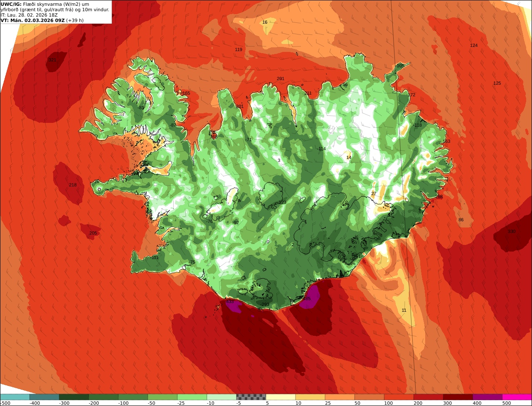Click the map value '27' in east Iceland
This screenshot has width=532, height=406.
[x=373, y=194]
